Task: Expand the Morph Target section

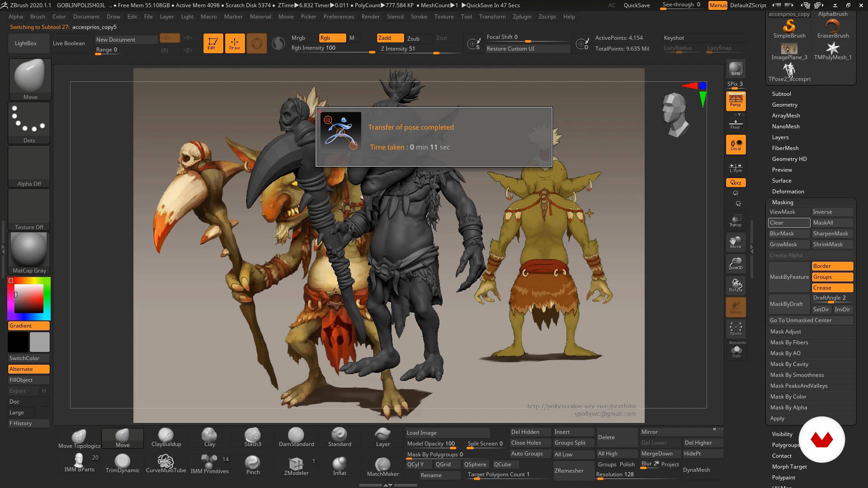Action: click(x=789, y=467)
